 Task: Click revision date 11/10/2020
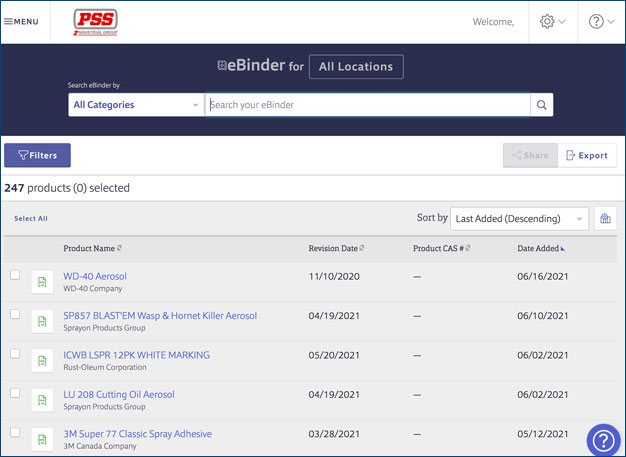tap(334, 276)
